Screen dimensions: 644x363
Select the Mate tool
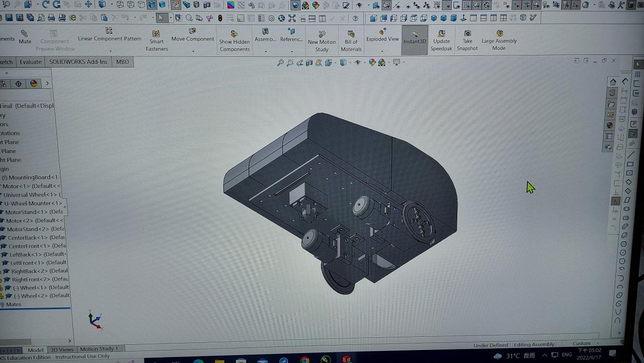(x=25, y=37)
